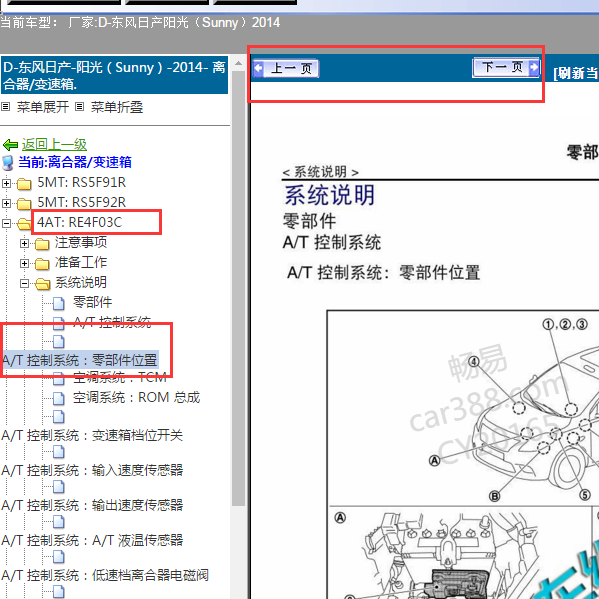Image resolution: width=599 pixels, height=599 pixels.
Task: Click the component location diagram image
Action: click(463, 454)
